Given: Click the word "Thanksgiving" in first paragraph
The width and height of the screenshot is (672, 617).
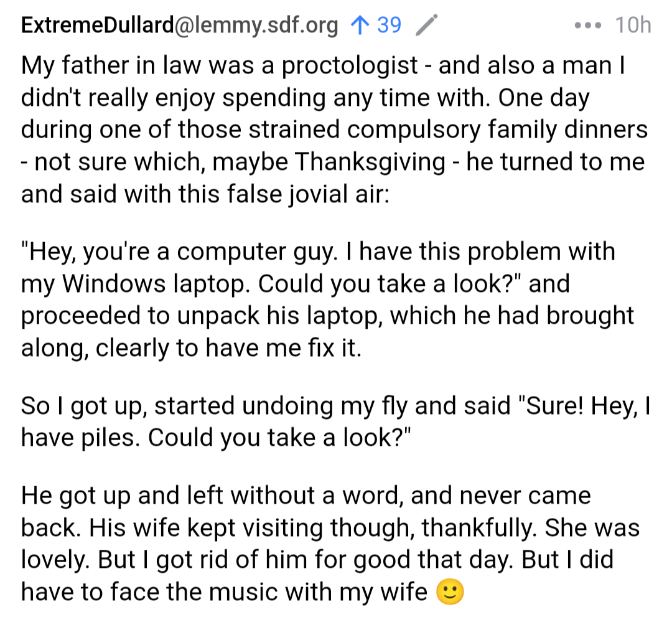Looking at the screenshot, I should coord(370,162).
